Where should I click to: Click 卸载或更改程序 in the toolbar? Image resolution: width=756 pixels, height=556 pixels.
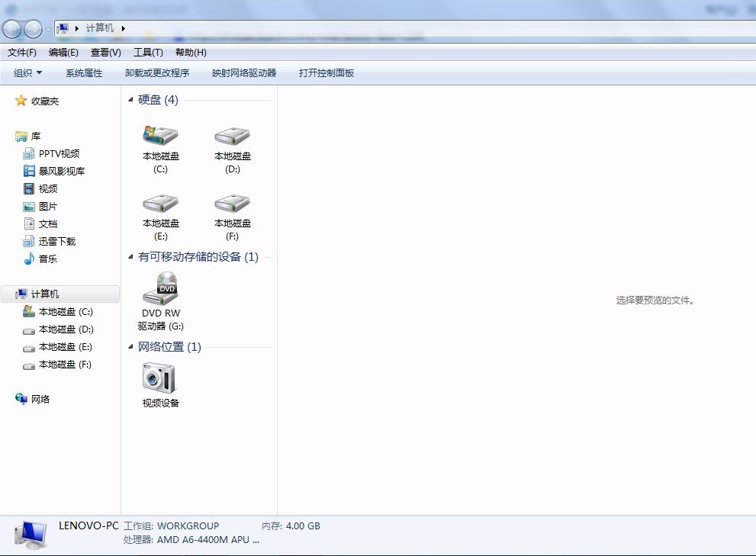click(x=157, y=73)
